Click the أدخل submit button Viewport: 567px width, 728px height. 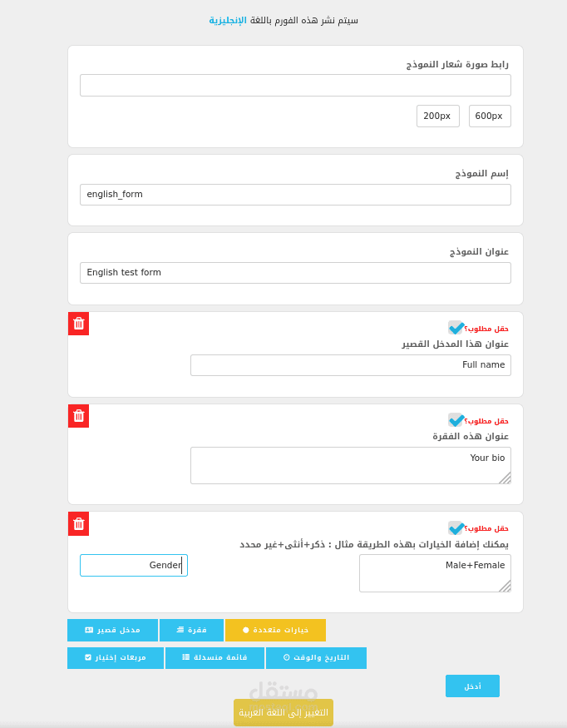pyautogui.click(x=472, y=686)
